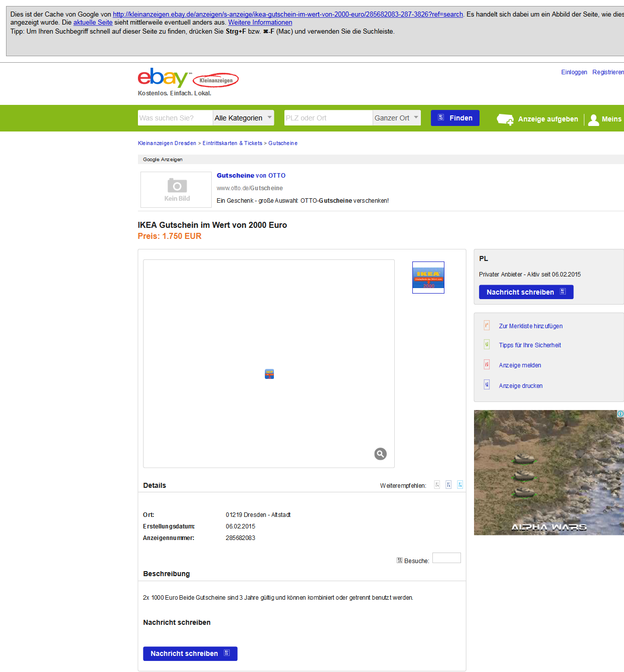Viewport: 624px width, 672px height.
Task: Open Eintrittskarten & Tickets breadcrumb
Action: pyautogui.click(x=232, y=144)
